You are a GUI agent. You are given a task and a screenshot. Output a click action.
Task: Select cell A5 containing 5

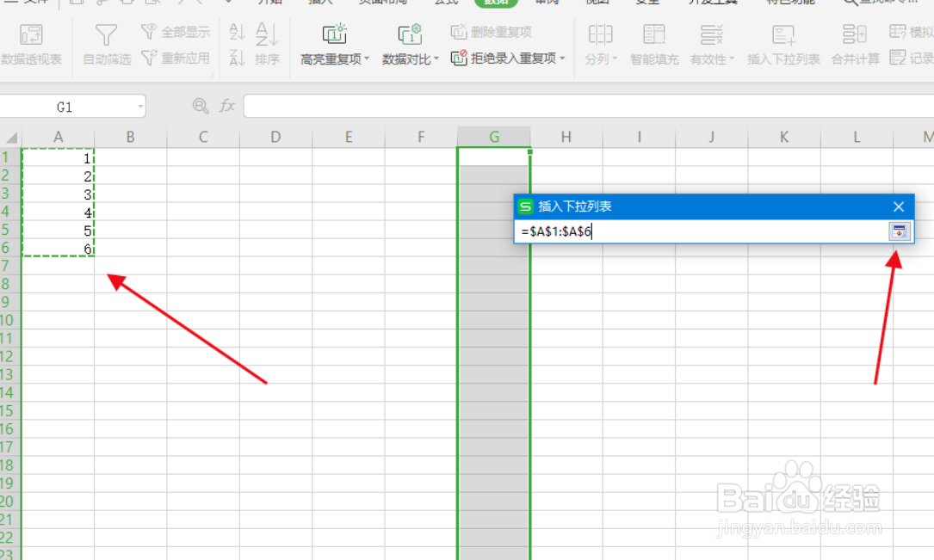(58, 231)
